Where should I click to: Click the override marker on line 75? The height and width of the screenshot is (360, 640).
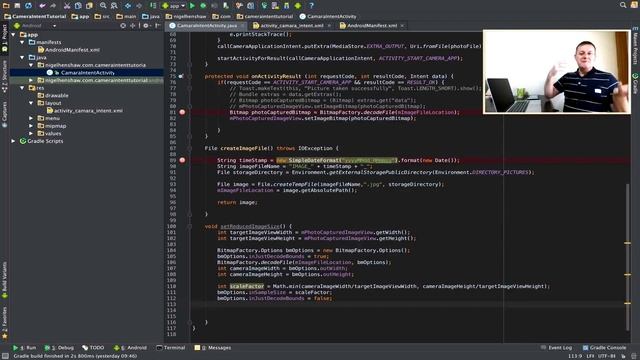pos(181,76)
